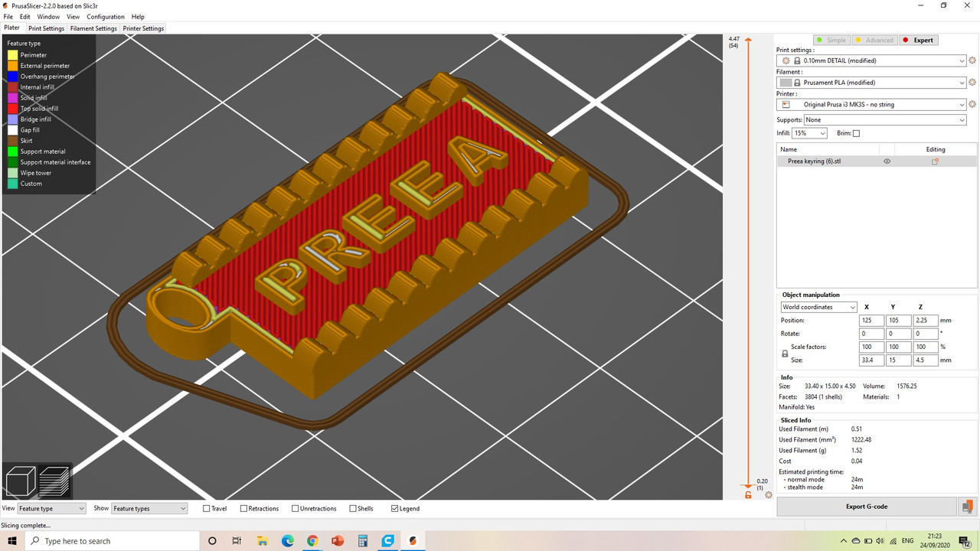Open Print settings preset dropdown
980x551 pixels.
pos(871,60)
